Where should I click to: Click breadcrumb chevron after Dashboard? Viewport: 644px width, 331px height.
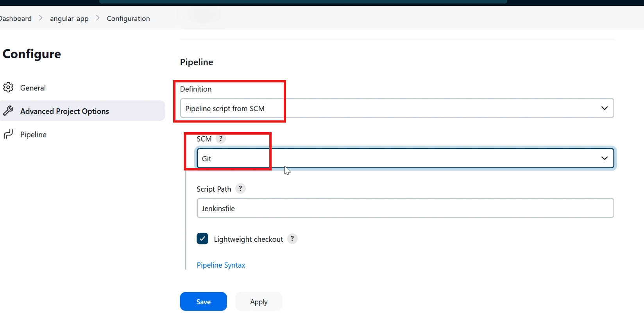click(x=41, y=18)
